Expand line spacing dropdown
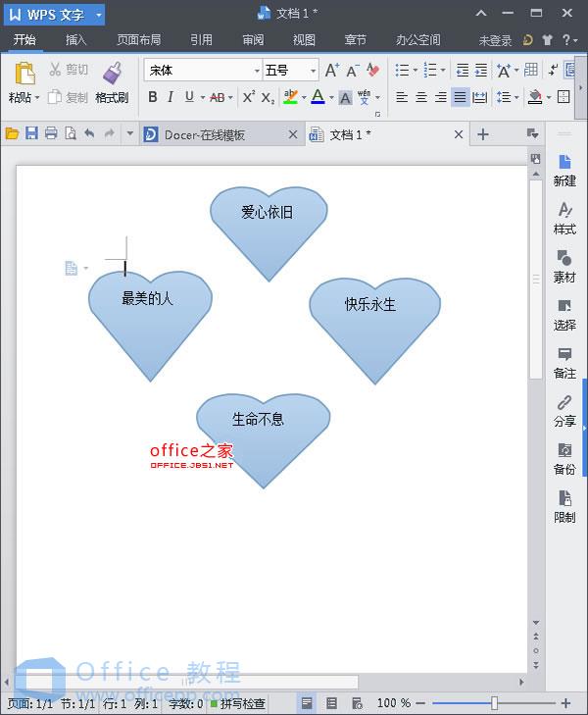588x715 pixels. 516,97
